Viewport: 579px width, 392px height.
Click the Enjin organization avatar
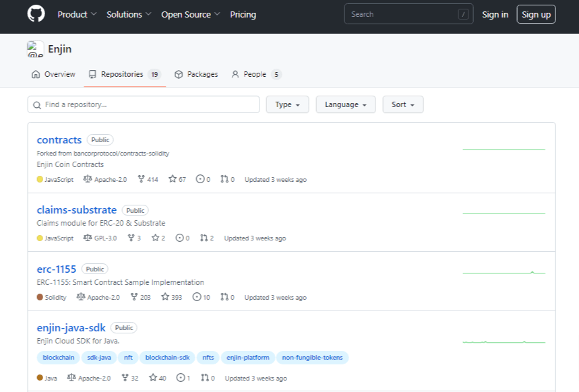tap(36, 49)
